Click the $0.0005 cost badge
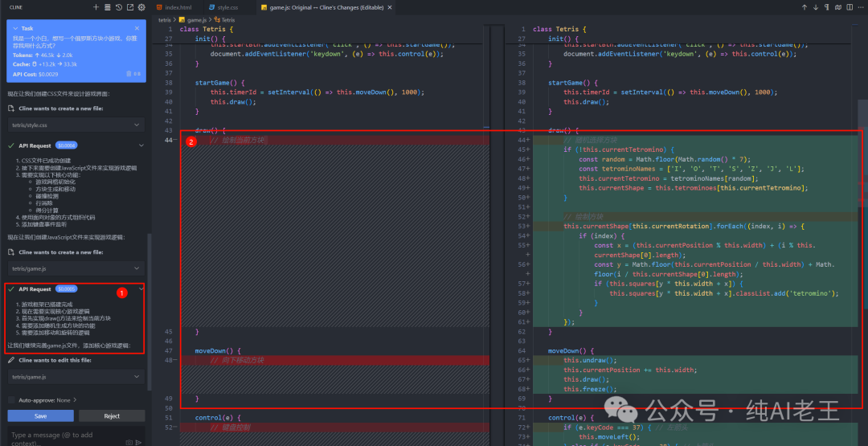The width and height of the screenshot is (868, 446). [x=67, y=288]
